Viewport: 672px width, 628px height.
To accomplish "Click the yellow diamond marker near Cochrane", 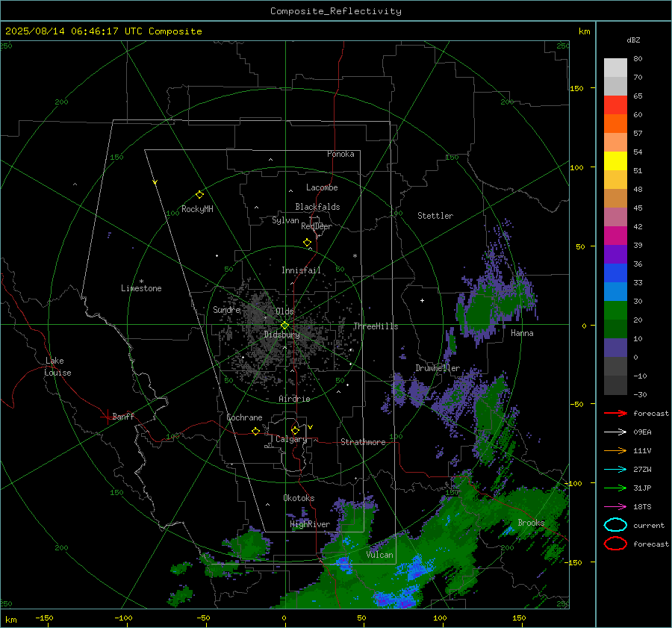I will (x=255, y=432).
